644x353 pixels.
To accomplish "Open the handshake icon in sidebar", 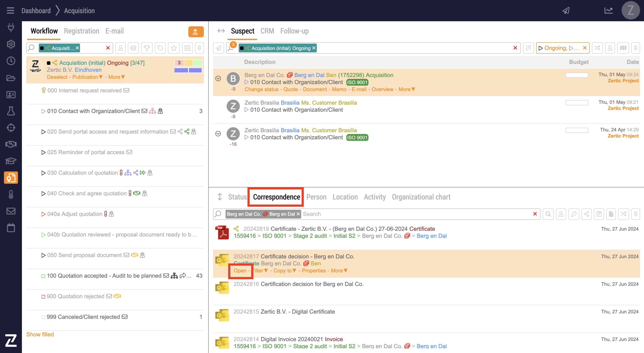I will (11, 144).
